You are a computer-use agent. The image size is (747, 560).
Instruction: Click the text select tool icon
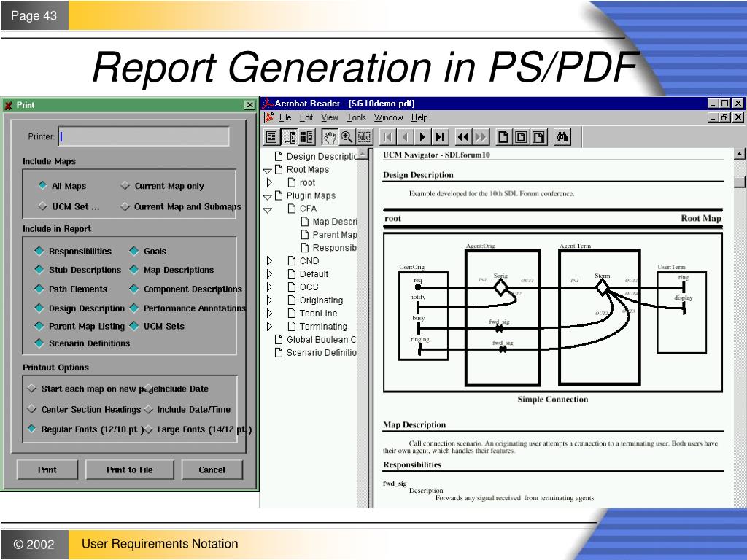(365, 137)
